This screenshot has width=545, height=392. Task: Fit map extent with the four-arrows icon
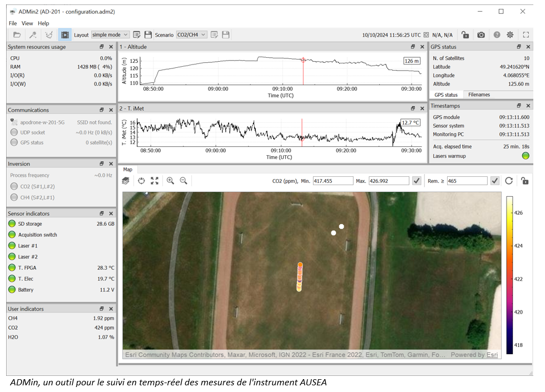[155, 181]
